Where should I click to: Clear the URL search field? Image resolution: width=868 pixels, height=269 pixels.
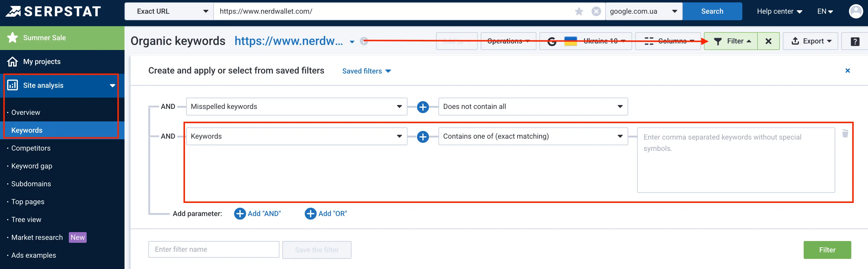click(596, 11)
